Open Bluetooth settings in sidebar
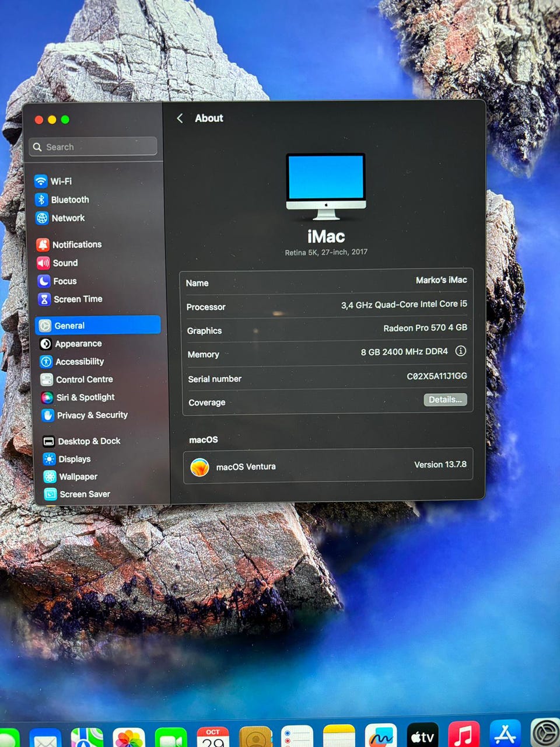 coord(62,200)
